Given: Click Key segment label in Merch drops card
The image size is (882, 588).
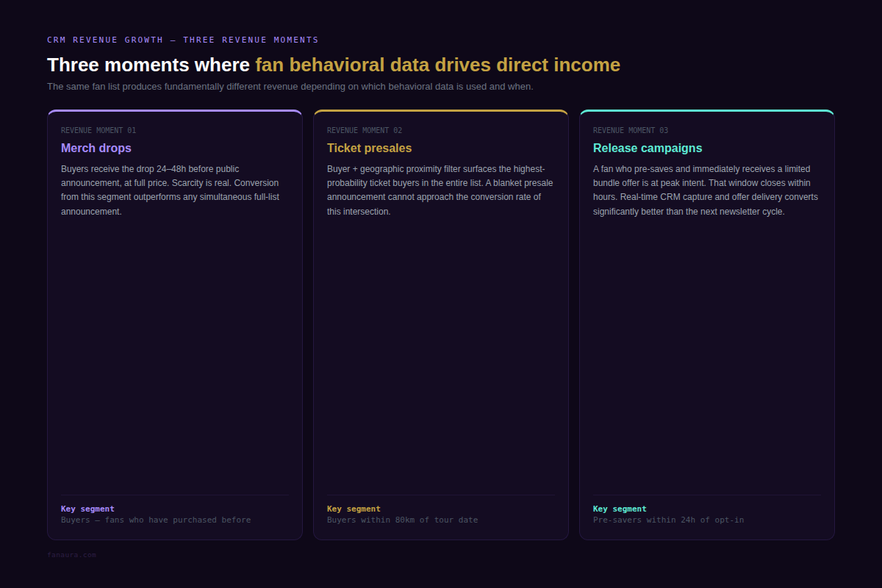Looking at the screenshot, I should (x=87, y=509).
